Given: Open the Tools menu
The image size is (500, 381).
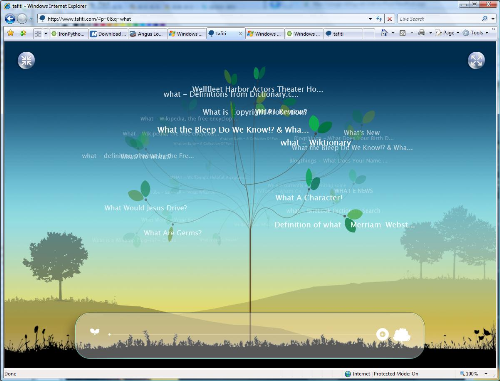Looking at the screenshot, I should click(476, 33).
